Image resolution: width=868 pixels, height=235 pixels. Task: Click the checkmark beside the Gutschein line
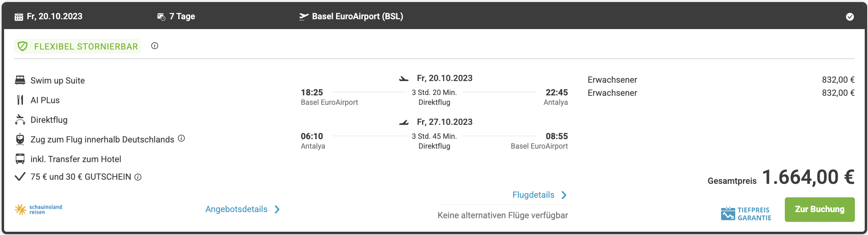20,176
